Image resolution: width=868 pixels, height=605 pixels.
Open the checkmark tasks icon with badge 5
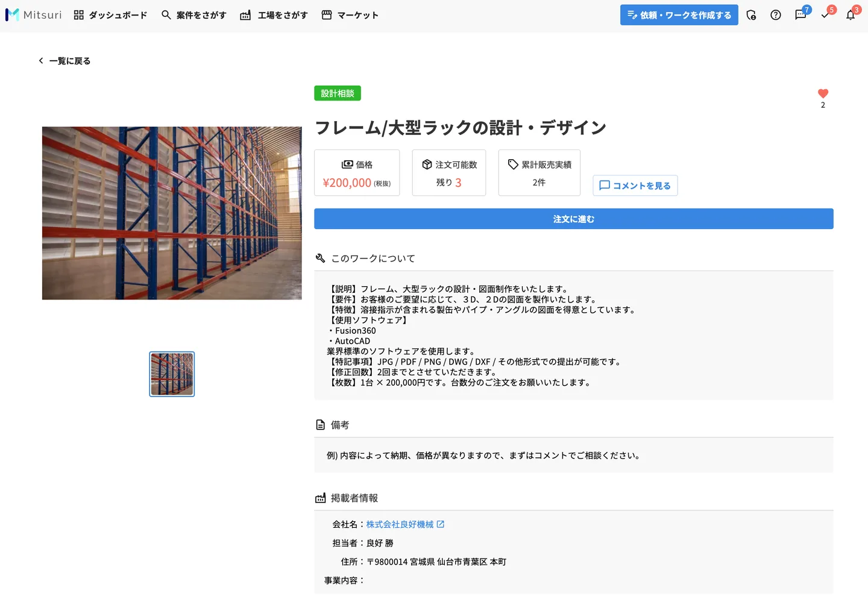click(826, 14)
